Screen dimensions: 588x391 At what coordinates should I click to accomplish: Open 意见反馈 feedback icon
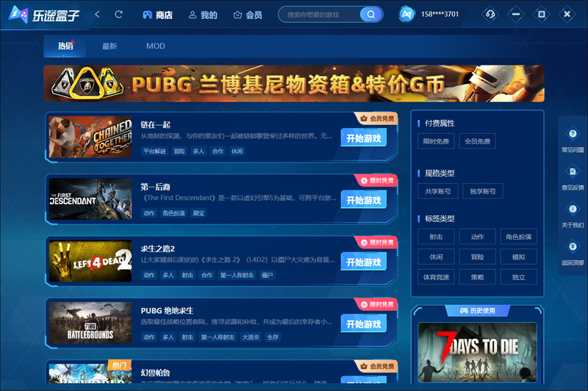point(573,171)
